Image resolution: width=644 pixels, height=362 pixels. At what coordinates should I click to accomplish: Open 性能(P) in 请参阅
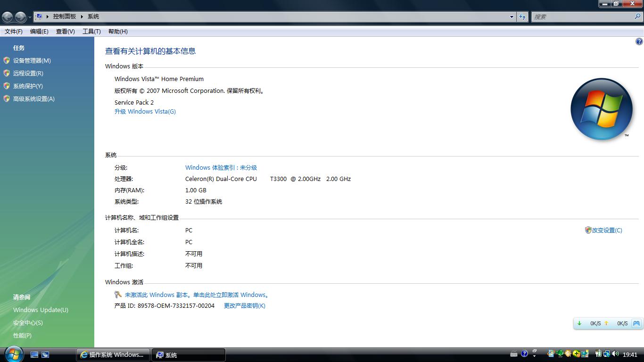[22, 335]
